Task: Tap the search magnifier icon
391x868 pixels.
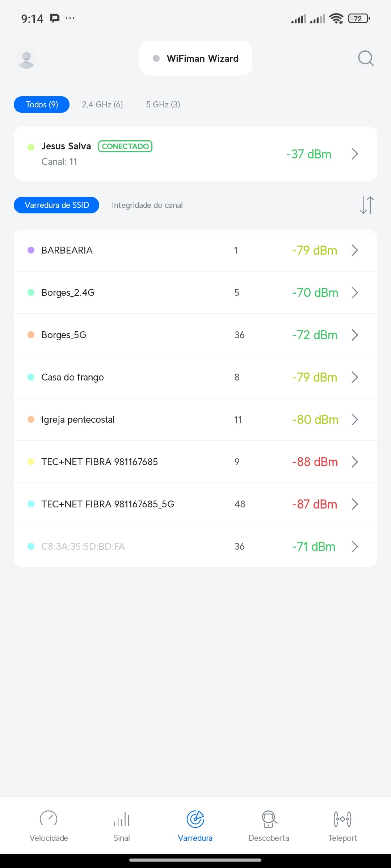Action: point(366,58)
